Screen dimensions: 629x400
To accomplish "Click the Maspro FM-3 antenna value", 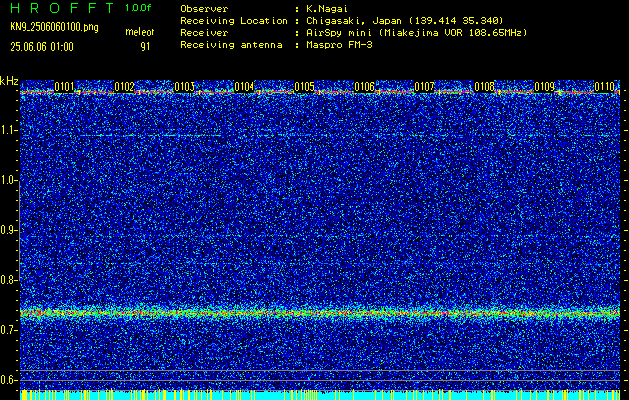I will pyautogui.click(x=339, y=45).
